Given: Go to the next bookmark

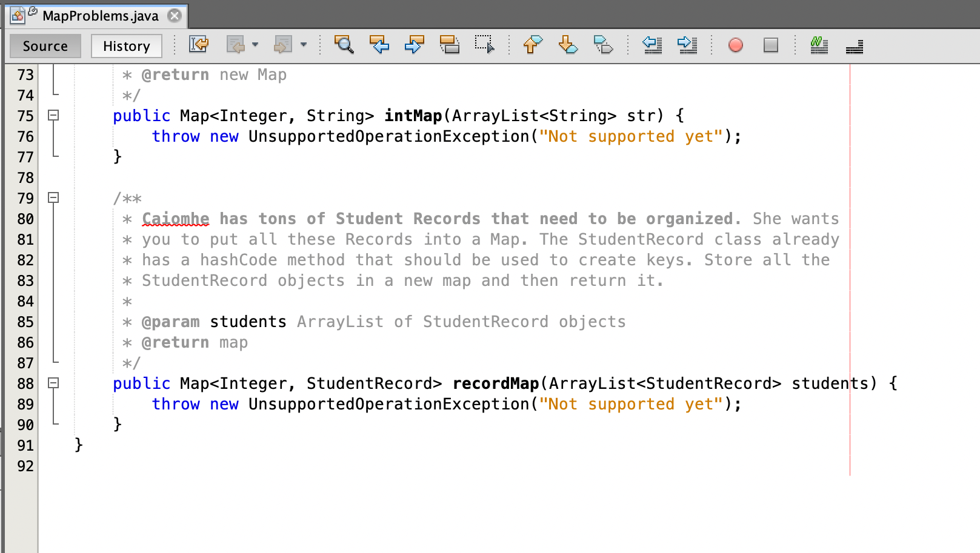Looking at the screenshot, I should click(x=568, y=45).
